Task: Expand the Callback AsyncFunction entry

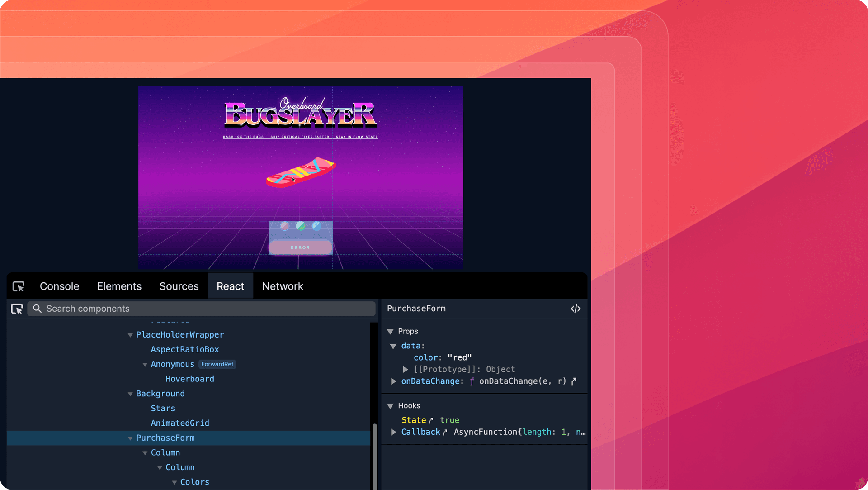Action: (393, 432)
